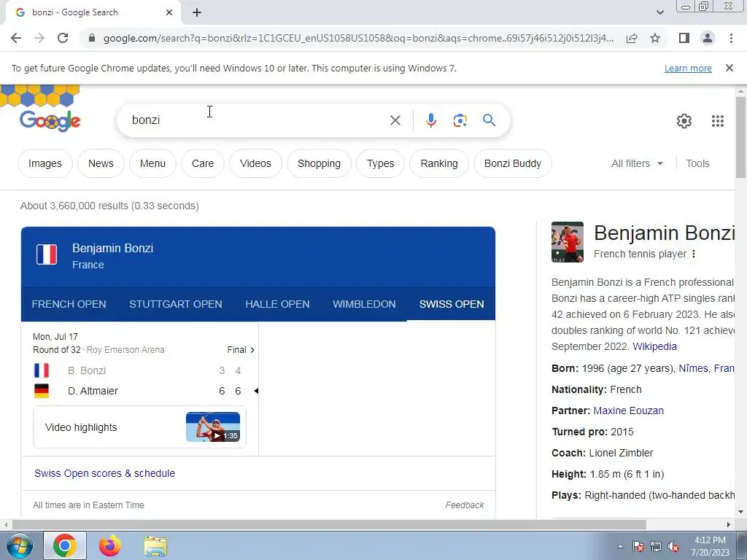Open the network tray icon
This screenshot has height=560, width=747.
(656, 547)
